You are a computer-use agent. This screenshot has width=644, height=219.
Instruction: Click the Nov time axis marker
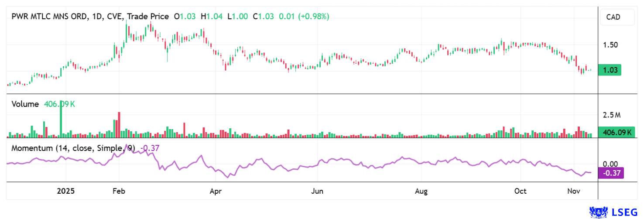[573, 191]
